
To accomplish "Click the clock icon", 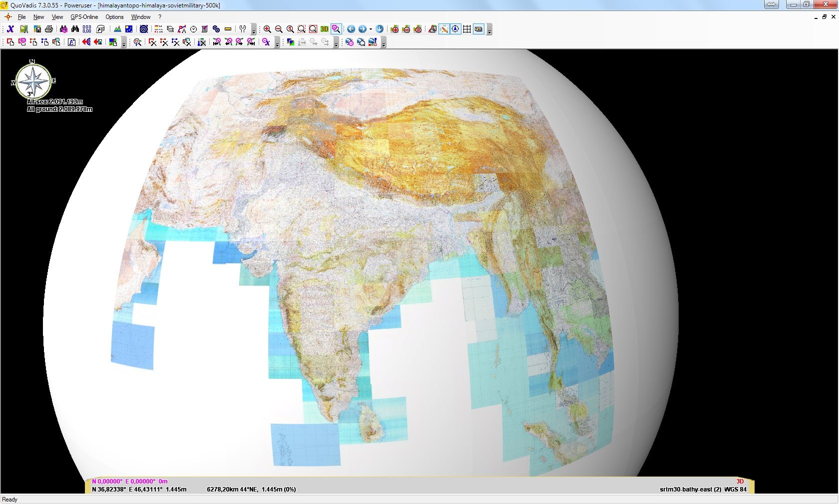I will 193,29.
